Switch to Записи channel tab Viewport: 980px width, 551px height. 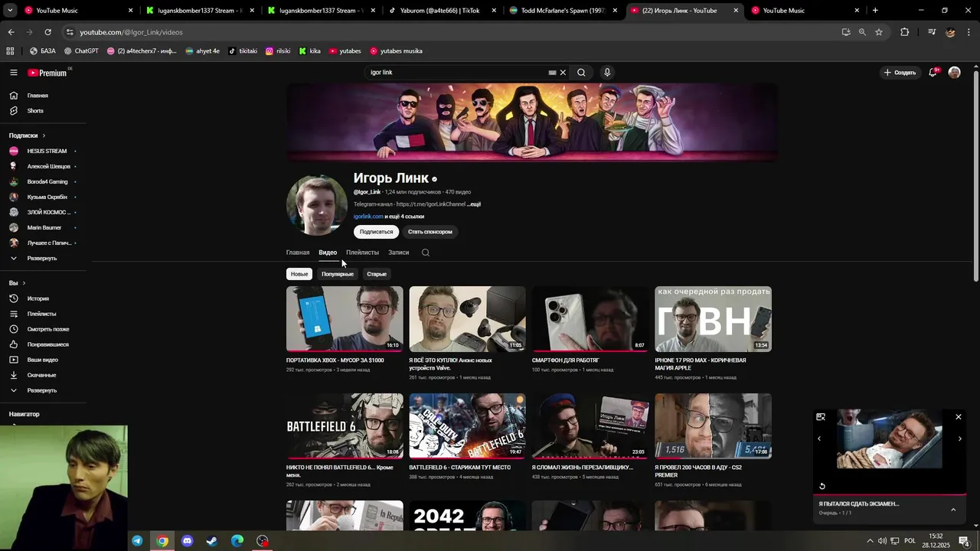click(398, 253)
